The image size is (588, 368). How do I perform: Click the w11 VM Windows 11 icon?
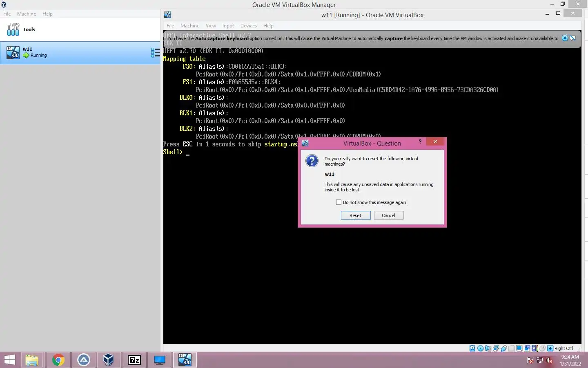(x=13, y=52)
